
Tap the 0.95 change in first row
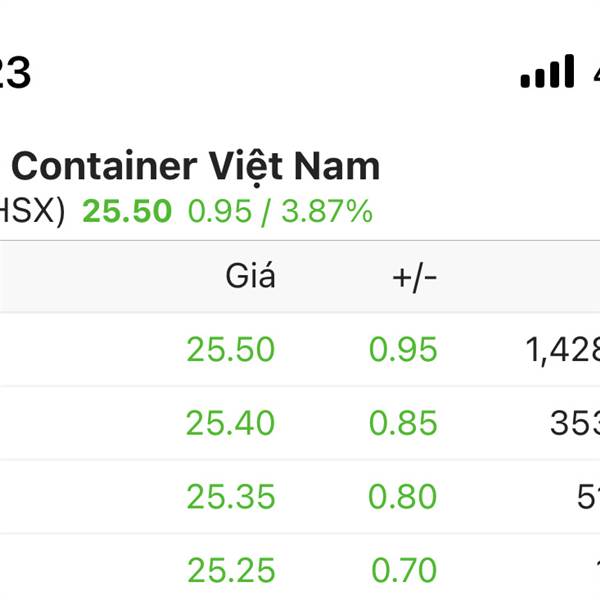(403, 349)
